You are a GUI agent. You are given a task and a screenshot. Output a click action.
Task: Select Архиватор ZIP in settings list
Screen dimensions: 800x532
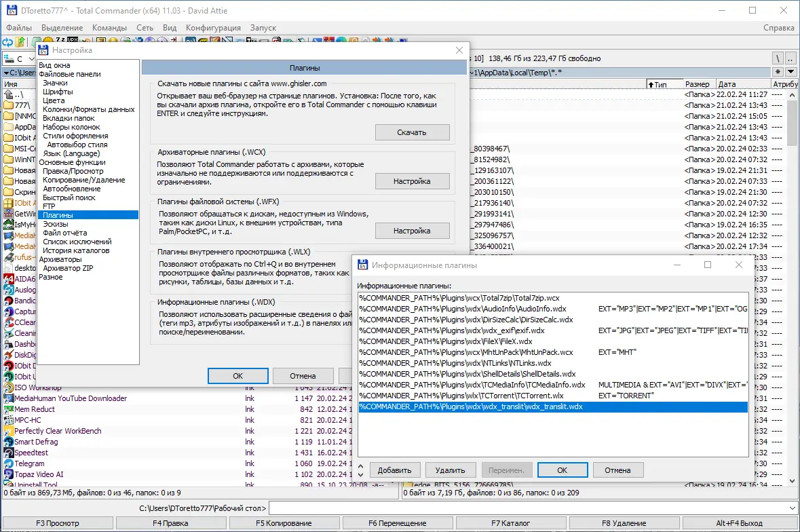click(x=69, y=268)
